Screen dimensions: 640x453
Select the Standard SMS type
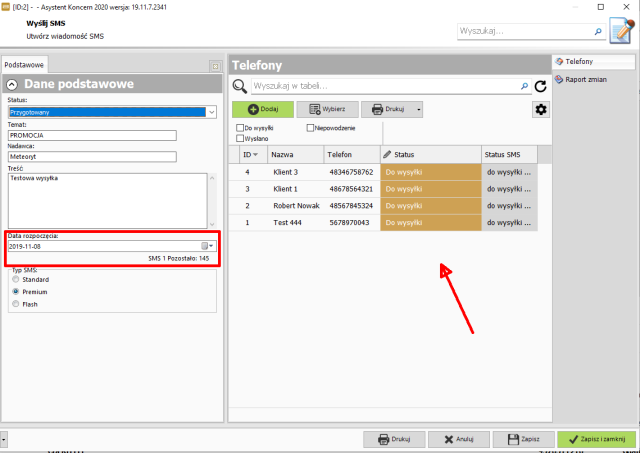[16, 280]
